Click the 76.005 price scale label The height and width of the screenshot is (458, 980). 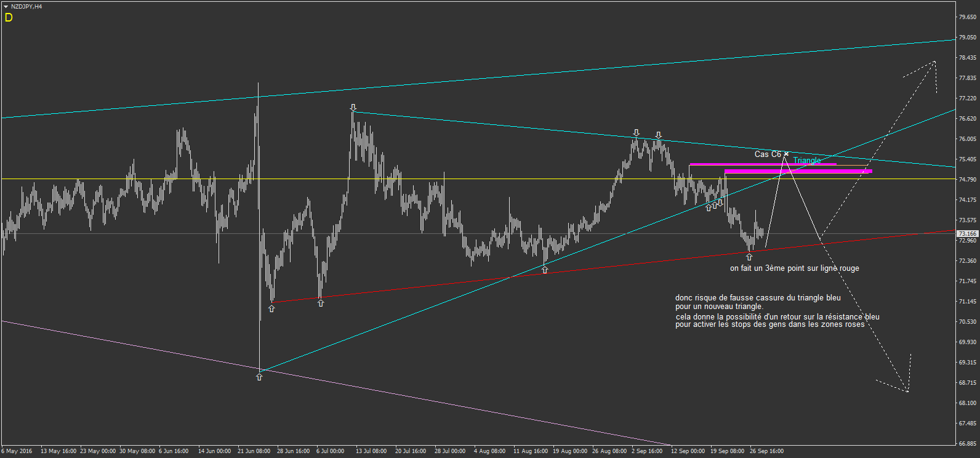point(967,139)
